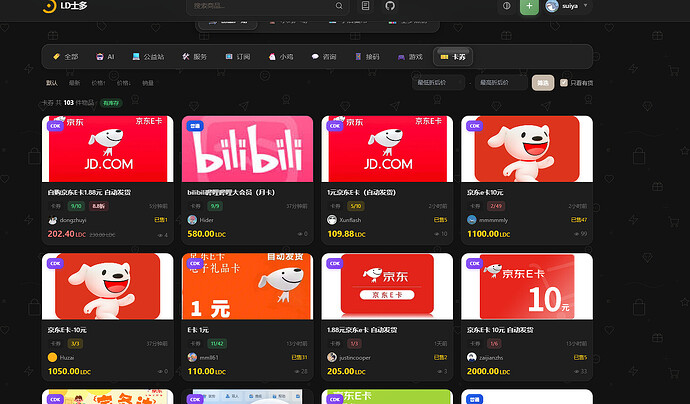Select the 小鸡 category tab
The image size is (690, 404).
pos(281,57)
